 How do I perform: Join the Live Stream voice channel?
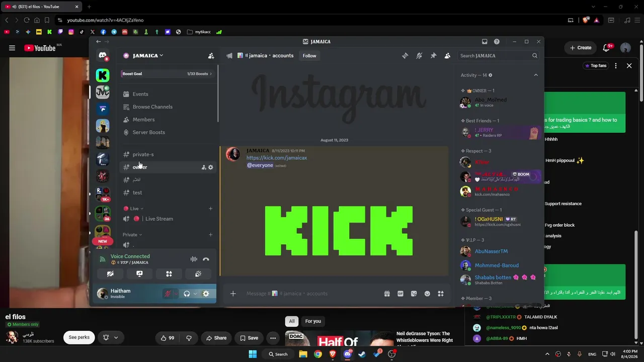[x=169, y=219]
